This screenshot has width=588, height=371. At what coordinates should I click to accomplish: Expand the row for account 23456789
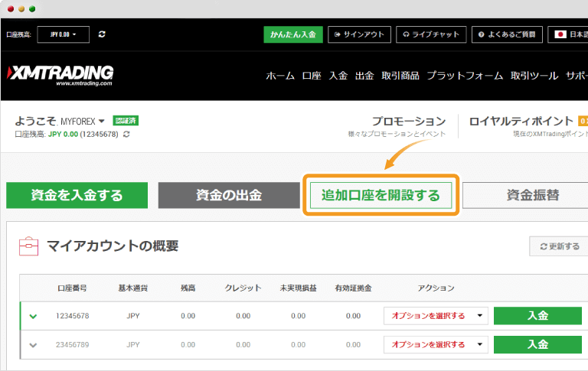pos(33,345)
